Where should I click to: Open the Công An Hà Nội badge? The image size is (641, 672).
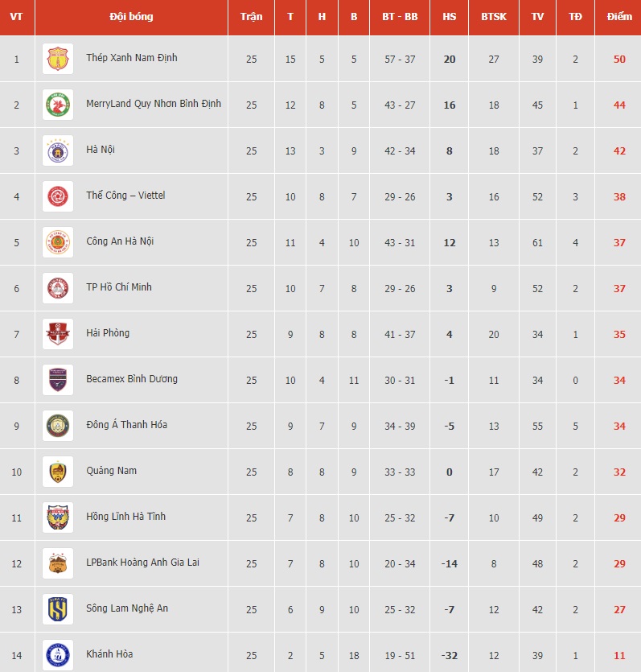(58, 242)
